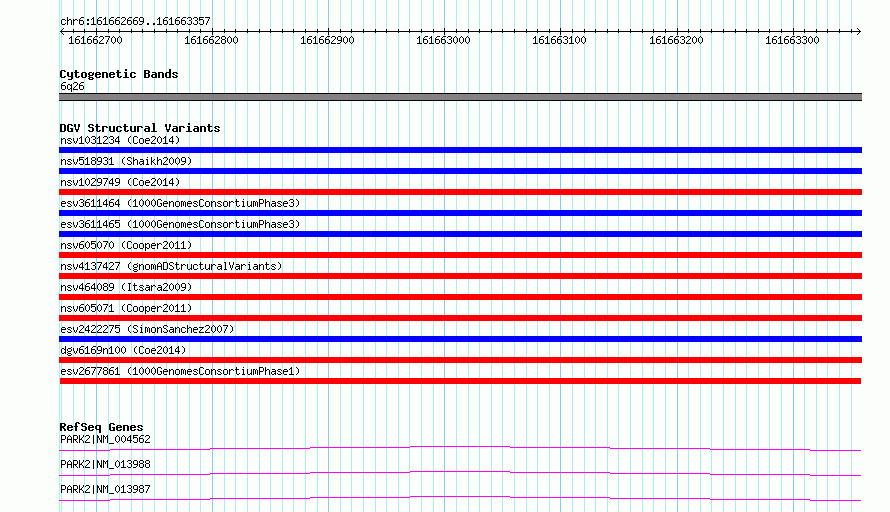Click the nsv1029749 (Coe2014) label
Viewport: 890px width, 512px height.
click(120, 182)
